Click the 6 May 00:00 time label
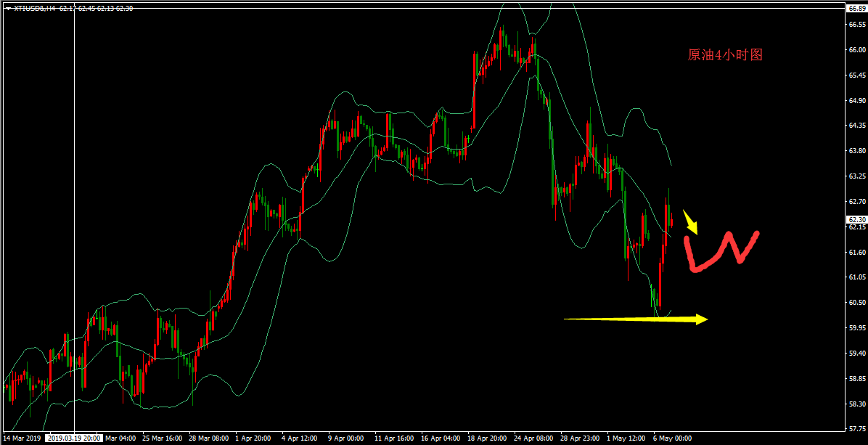This screenshot has width=868, height=445. pos(672,438)
